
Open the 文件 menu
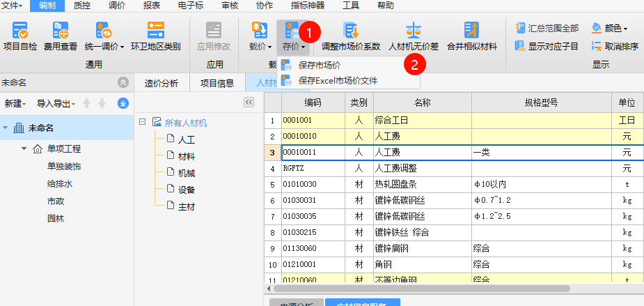click(x=13, y=6)
